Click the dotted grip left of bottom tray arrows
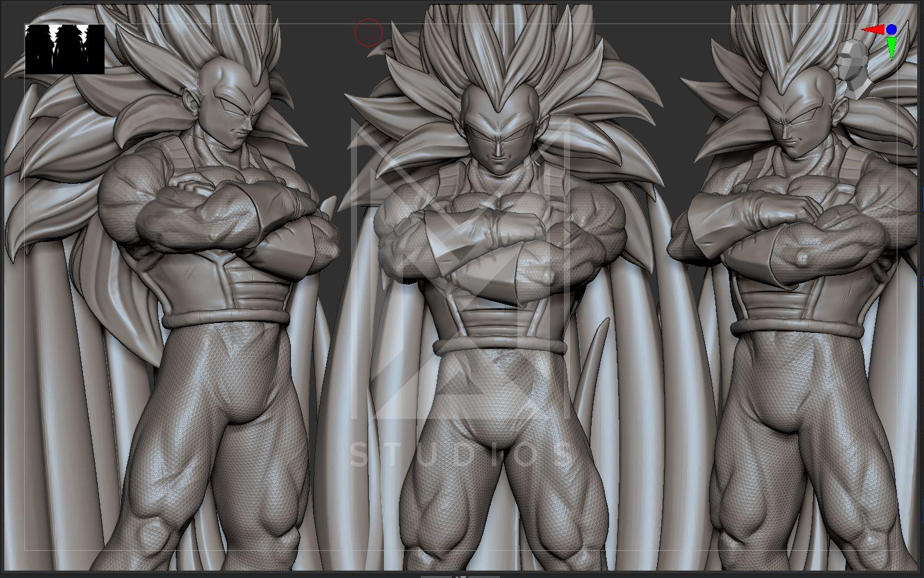 point(436,576)
